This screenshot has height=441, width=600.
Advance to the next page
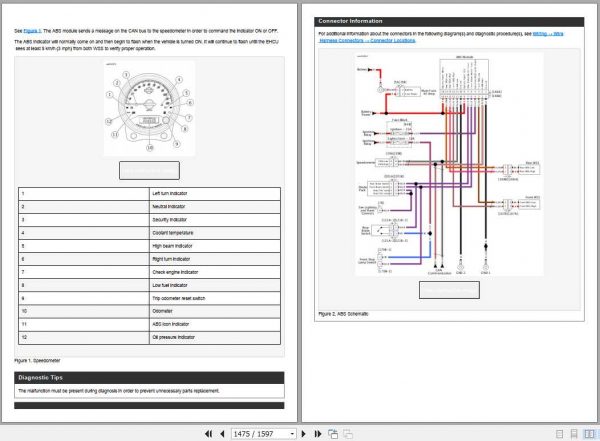(305, 434)
